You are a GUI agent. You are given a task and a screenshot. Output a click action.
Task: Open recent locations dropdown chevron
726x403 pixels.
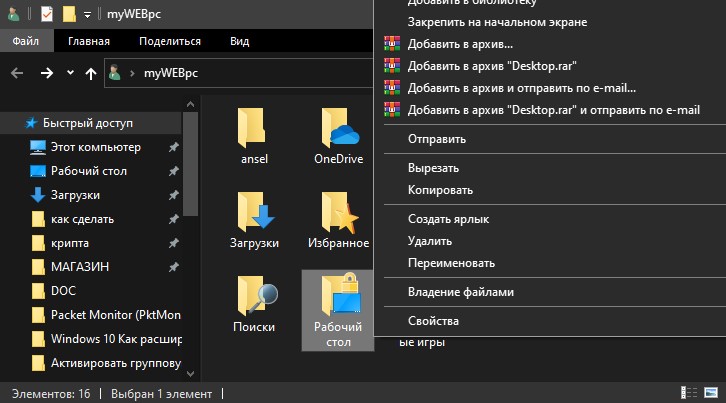70,72
